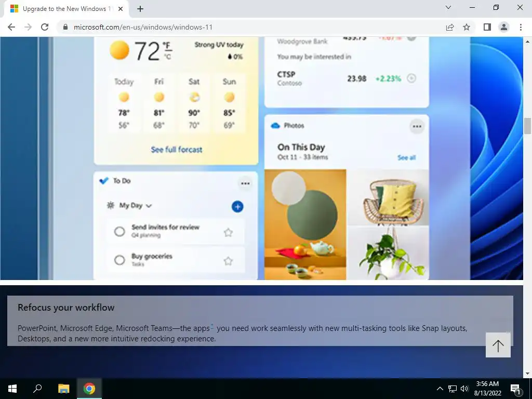Screen dimensions: 532x399
Task: Open To Do widget more options
Action: click(x=245, y=183)
